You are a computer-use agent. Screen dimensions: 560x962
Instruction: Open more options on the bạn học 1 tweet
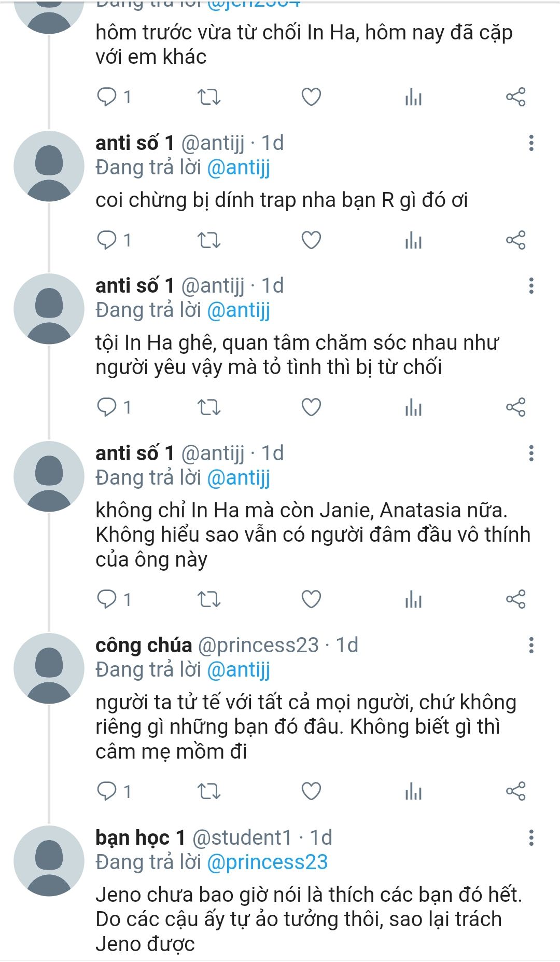coord(531,837)
